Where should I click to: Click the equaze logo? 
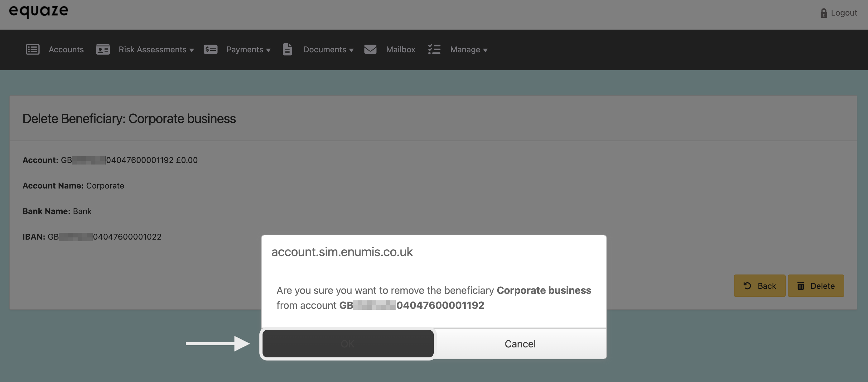(x=38, y=11)
